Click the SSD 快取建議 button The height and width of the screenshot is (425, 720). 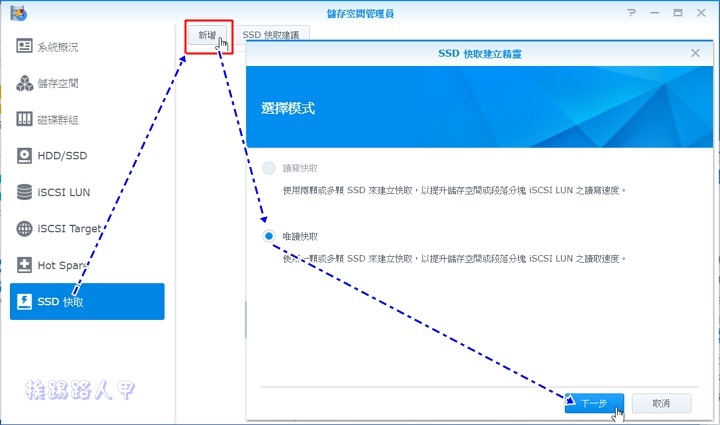(x=271, y=34)
